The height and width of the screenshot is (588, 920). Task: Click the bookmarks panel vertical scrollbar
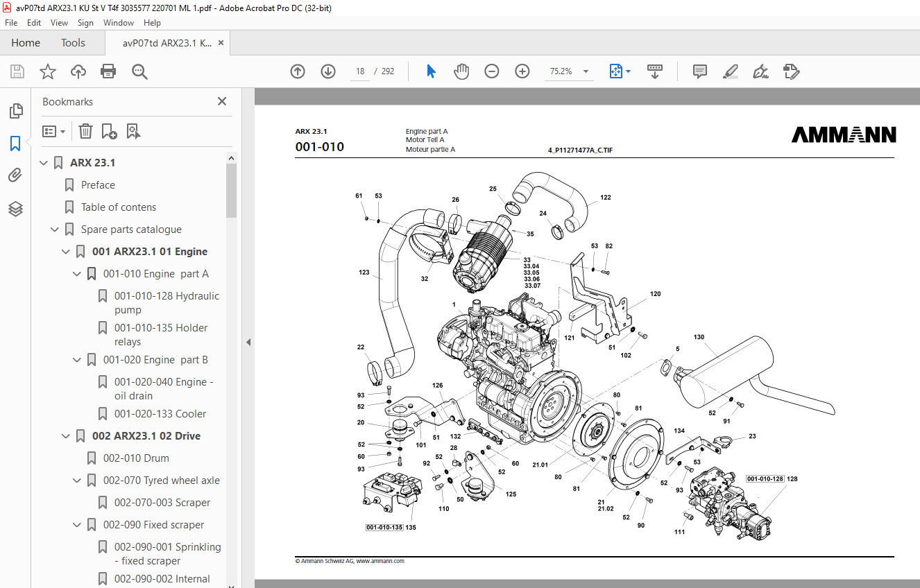pyautogui.click(x=231, y=191)
